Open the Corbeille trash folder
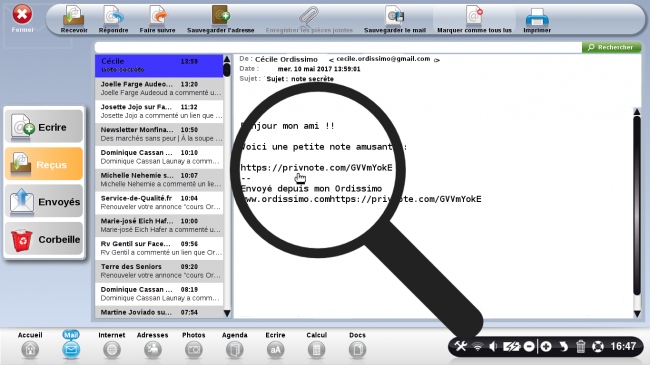The height and width of the screenshot is (365, 650). [x=44, y=239]
